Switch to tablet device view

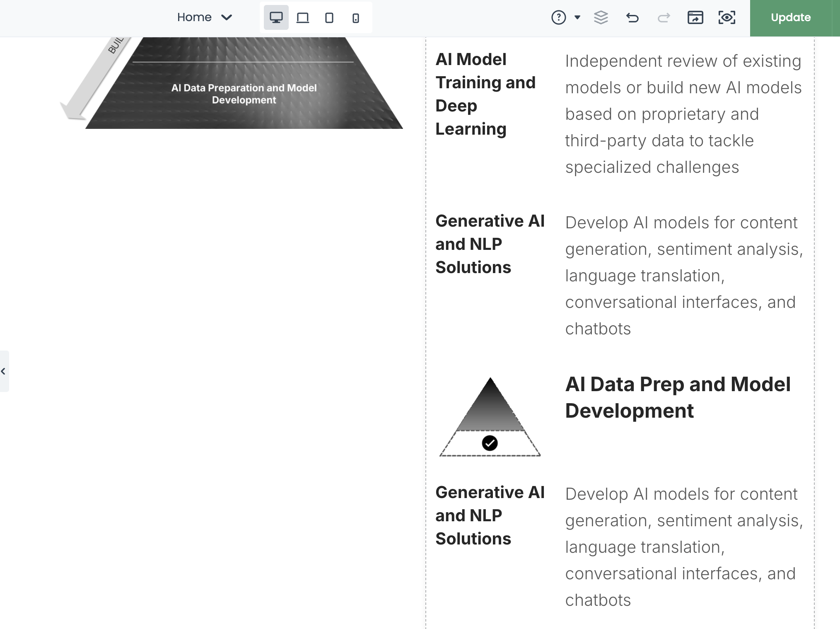(x=329, y=18)
